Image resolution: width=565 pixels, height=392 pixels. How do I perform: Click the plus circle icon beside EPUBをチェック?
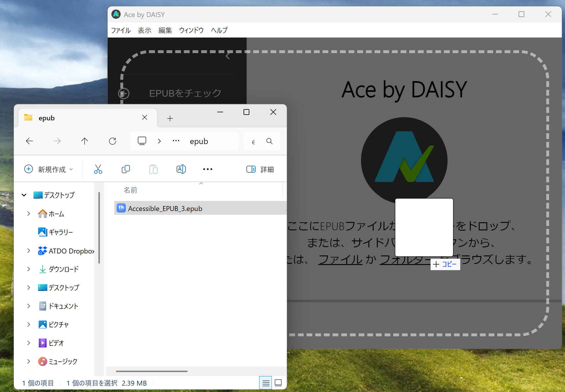[x=124, y=93]
